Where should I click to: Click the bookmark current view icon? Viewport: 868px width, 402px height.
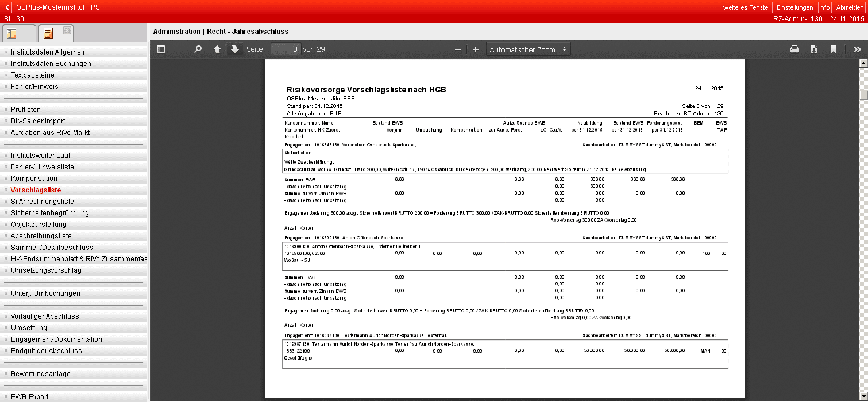pyautogui.click(x=834, y=49)
